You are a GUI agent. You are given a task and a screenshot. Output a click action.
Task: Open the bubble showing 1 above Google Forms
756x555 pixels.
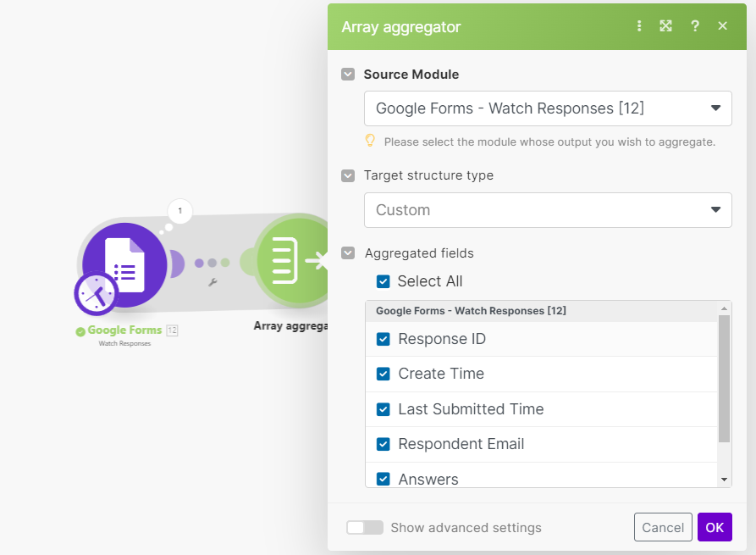[x=179, y=211]
